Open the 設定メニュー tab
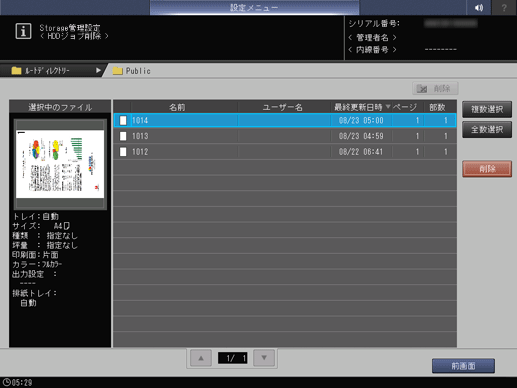The image size is (517, 388). point(254,7)
